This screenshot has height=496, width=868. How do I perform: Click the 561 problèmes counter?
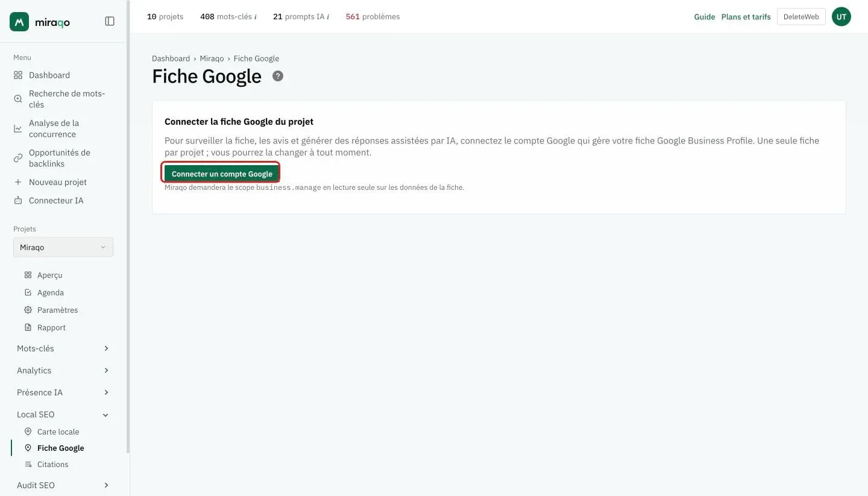point(373,17)
